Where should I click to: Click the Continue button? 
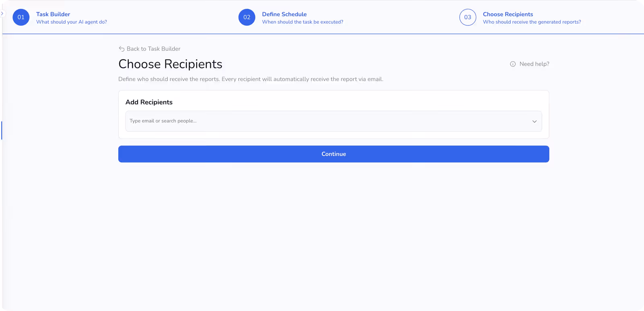click(x=334, y=154)
